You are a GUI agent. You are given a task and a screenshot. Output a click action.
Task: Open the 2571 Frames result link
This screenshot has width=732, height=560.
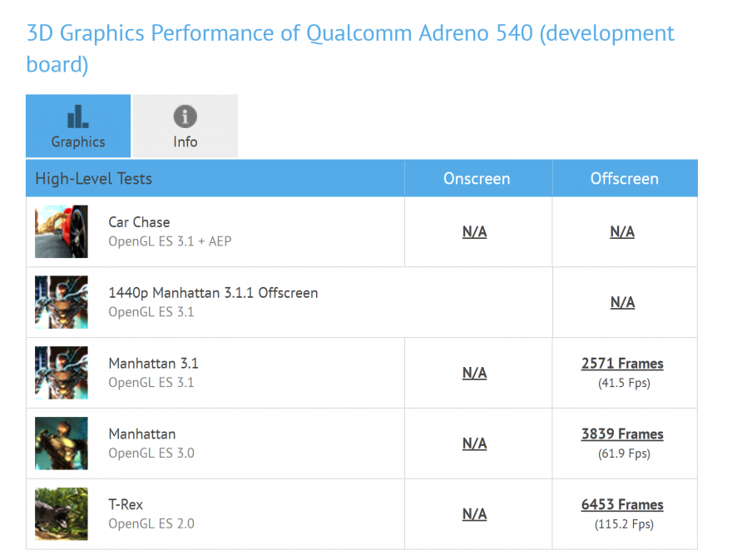[622, 364]
